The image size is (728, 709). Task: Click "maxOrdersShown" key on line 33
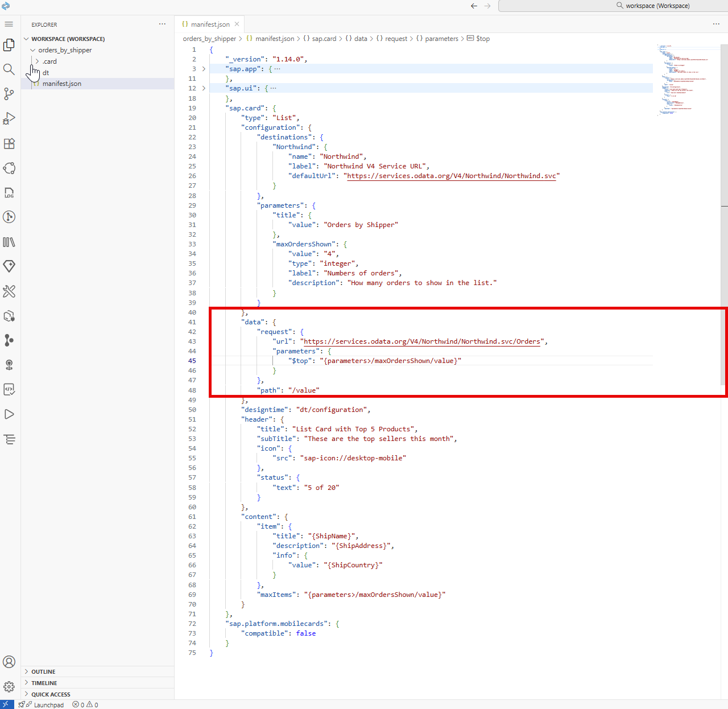(304, 244)
